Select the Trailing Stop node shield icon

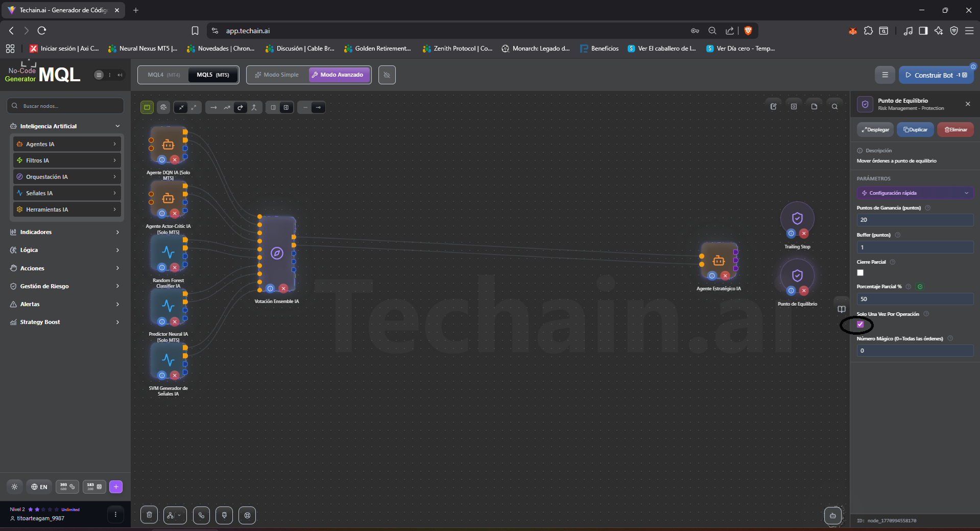797,219
